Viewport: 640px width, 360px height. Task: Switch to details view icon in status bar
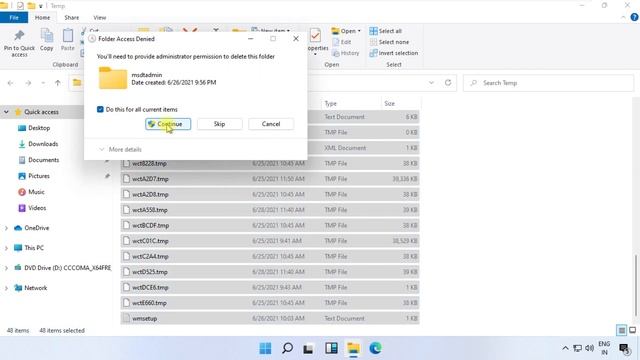622,330
